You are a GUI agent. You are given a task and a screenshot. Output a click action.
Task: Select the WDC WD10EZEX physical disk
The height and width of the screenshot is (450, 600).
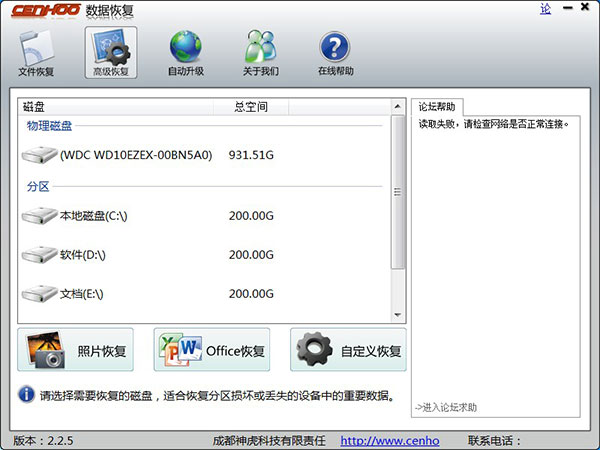135,155
